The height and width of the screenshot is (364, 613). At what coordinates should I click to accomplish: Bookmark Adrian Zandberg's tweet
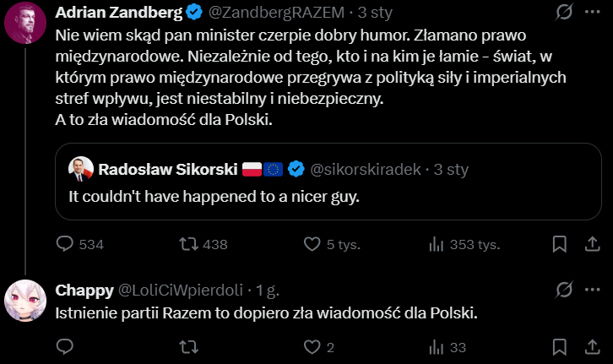pyautogui.click(x=559, y=244)
